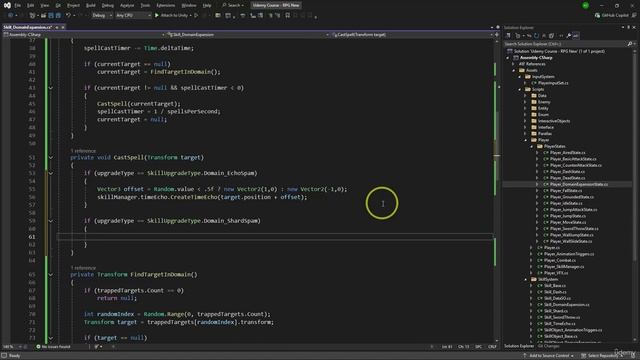
Task: Click the quick actions screwdriver icon in status bar
Action: coord(97,347)
